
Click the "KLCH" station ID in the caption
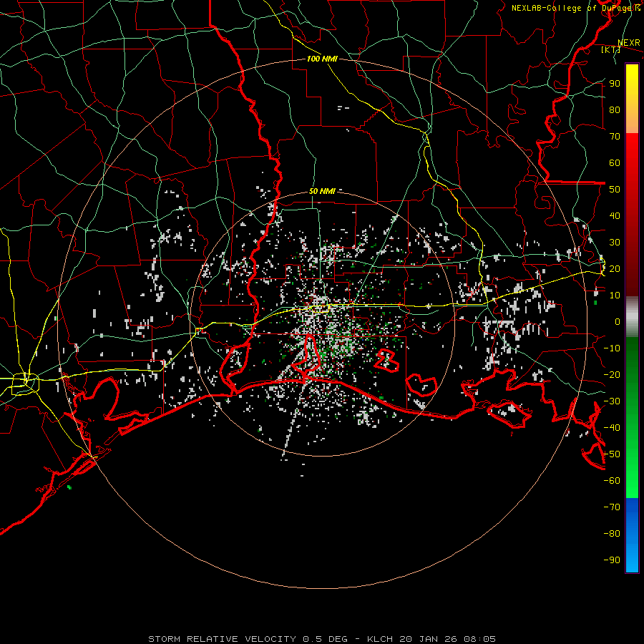click(380, 639)
